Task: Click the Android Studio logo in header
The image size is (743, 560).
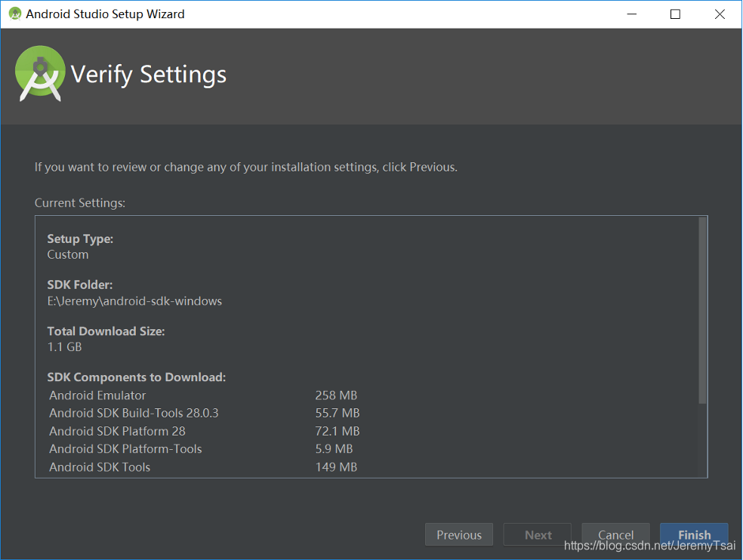Action: [40, 73]
